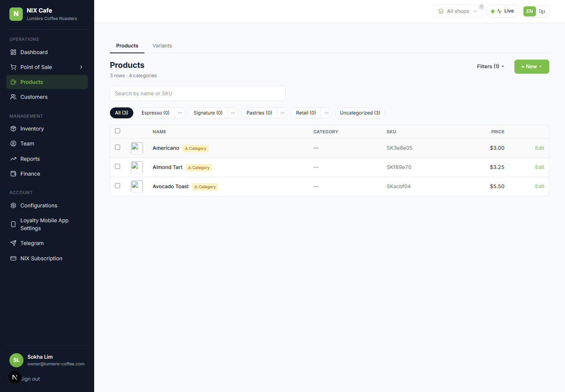
Task: Open the Loyalty Mobile App phone icon
Action: (13, 224)
